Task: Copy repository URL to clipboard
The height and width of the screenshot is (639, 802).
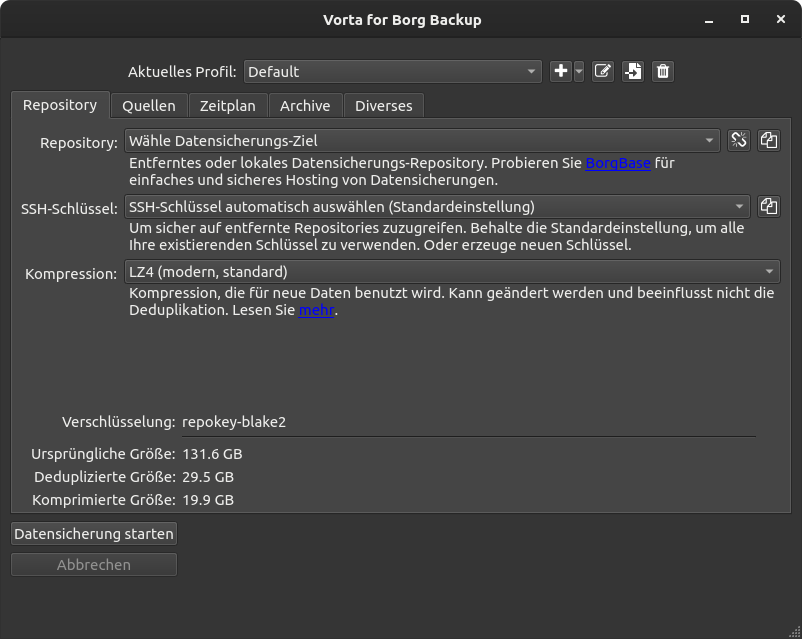Action: [769, 140]
